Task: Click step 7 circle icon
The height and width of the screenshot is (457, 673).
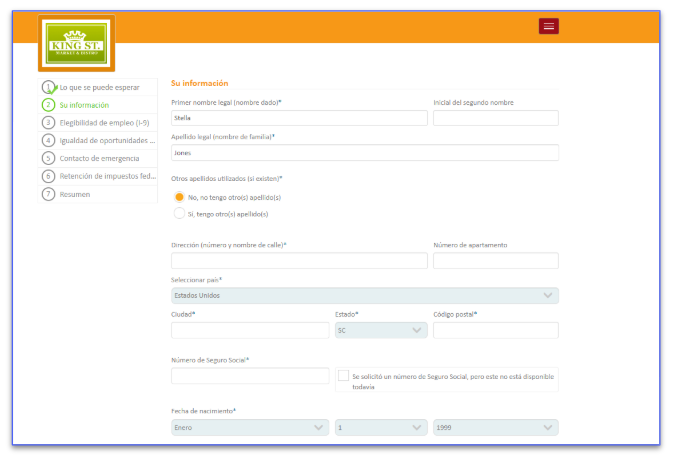Action: pos(48,194)
